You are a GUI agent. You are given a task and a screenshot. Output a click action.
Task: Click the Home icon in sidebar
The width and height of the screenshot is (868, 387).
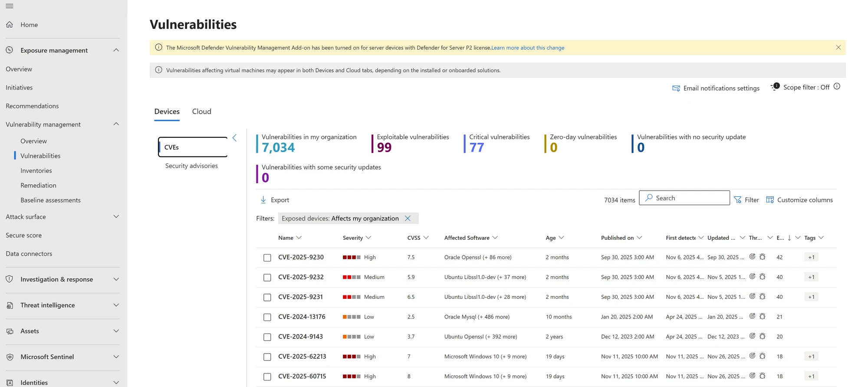point(10,25)
